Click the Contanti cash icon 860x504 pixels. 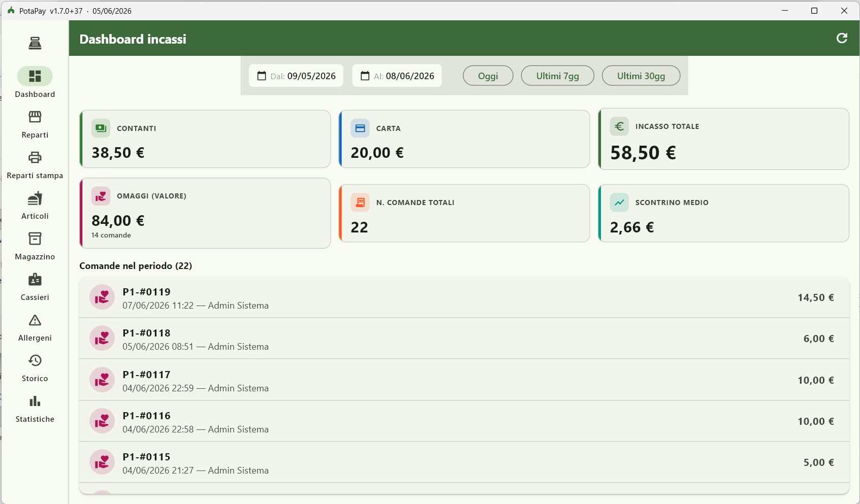[x=101, y=128]
